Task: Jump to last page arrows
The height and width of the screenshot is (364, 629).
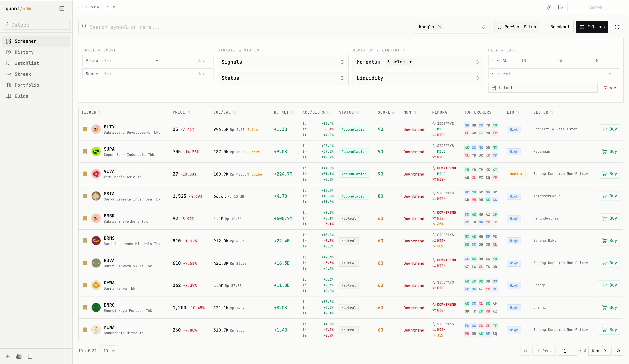Action: (618, 351)
